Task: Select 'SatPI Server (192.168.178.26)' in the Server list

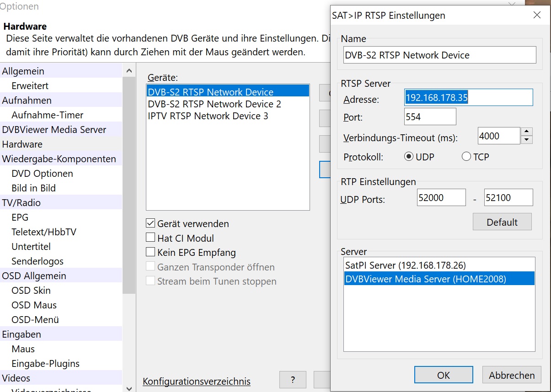Action: 439,265
